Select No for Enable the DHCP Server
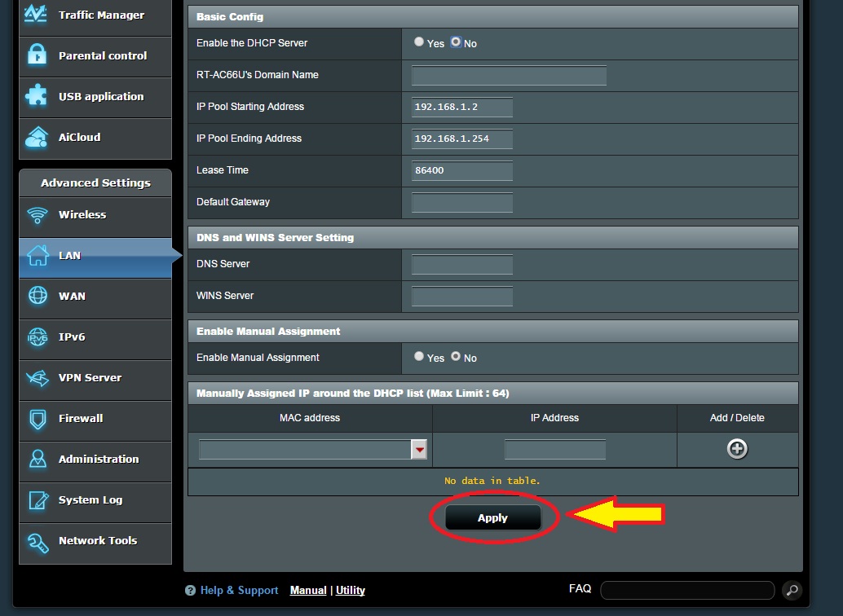 point(456,42)
